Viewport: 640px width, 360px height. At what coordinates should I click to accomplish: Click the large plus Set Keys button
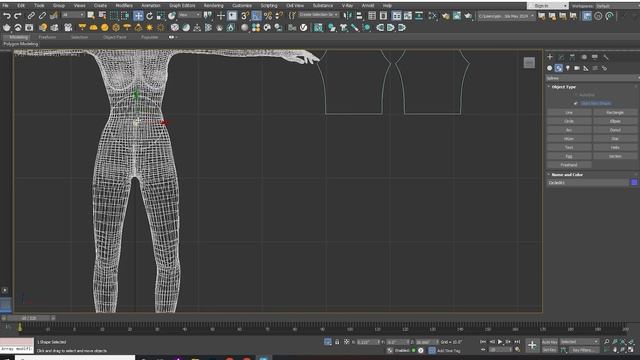click(532, 345)
